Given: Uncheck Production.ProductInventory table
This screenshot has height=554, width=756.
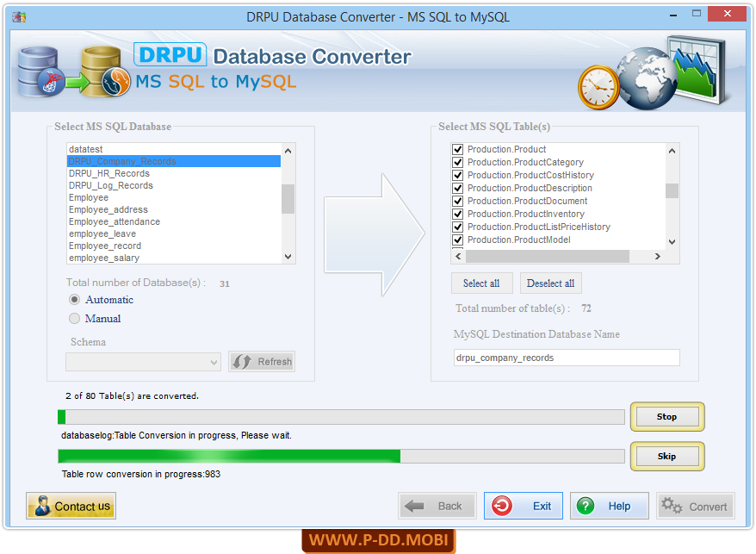Looking at the screenshot, I should coord(457,214).
